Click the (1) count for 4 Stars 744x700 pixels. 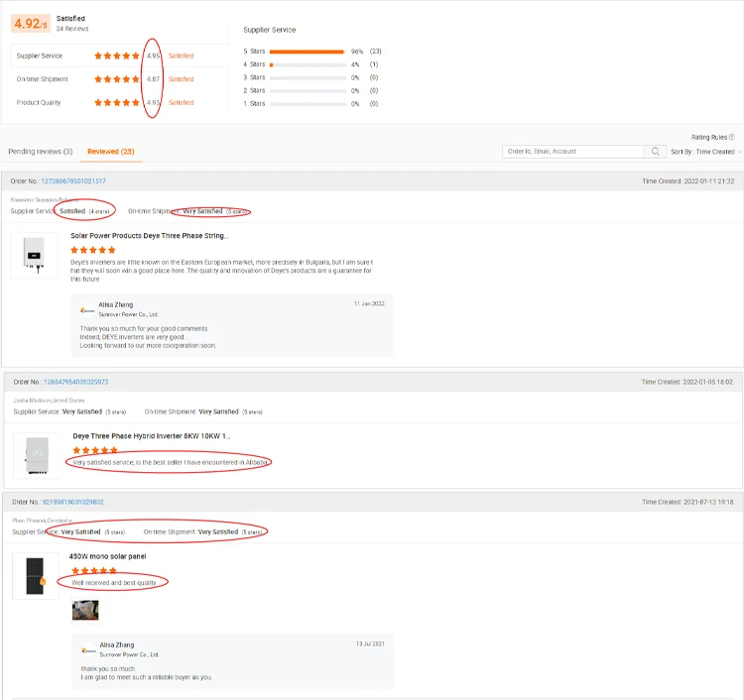374,64
